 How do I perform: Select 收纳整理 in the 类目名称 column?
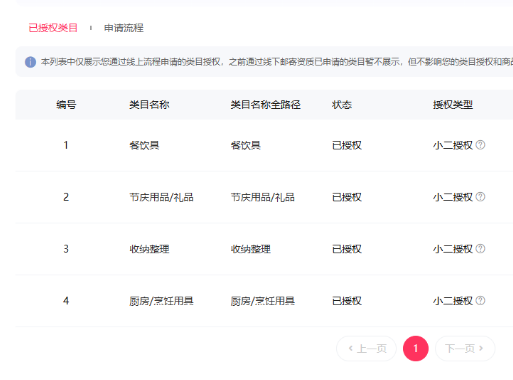[x=149, y=249]
